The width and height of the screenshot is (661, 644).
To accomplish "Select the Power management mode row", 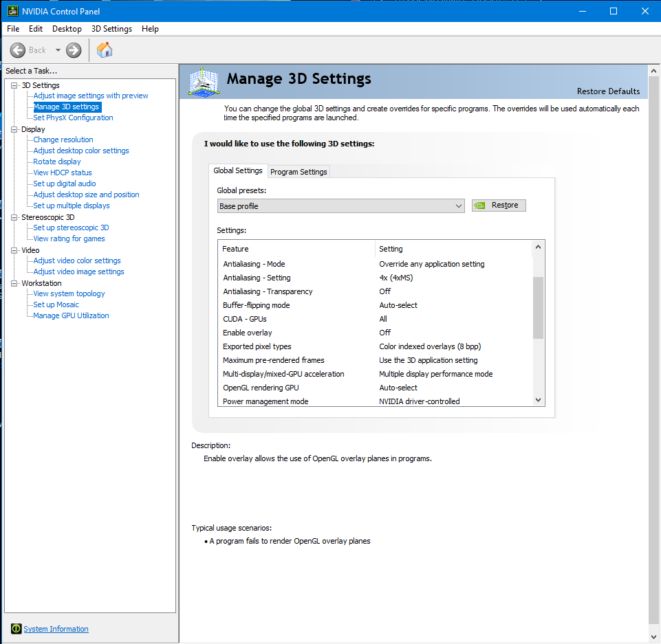I will tap(375, 401).
